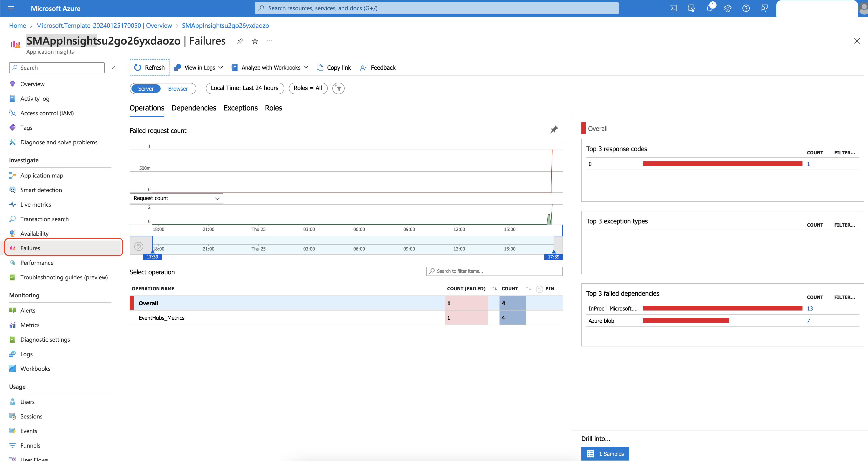Screen dimensions: 868x461
Task: Click the 1 Samples button
Action: (x=605, y=453)
